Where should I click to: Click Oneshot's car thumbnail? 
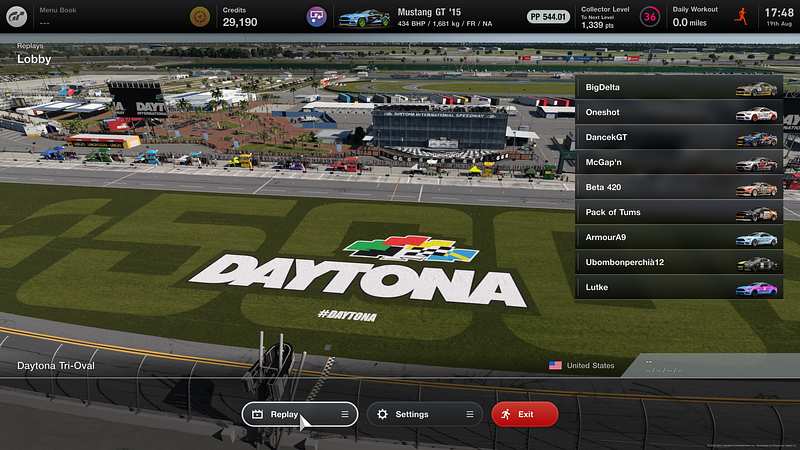click(x=756, y=114)
